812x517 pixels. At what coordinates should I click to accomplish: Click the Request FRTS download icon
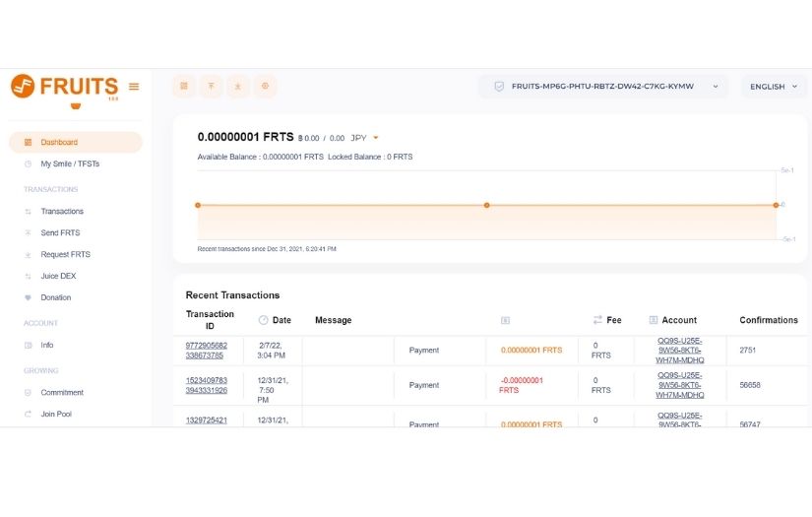click(x=28, y=254)
